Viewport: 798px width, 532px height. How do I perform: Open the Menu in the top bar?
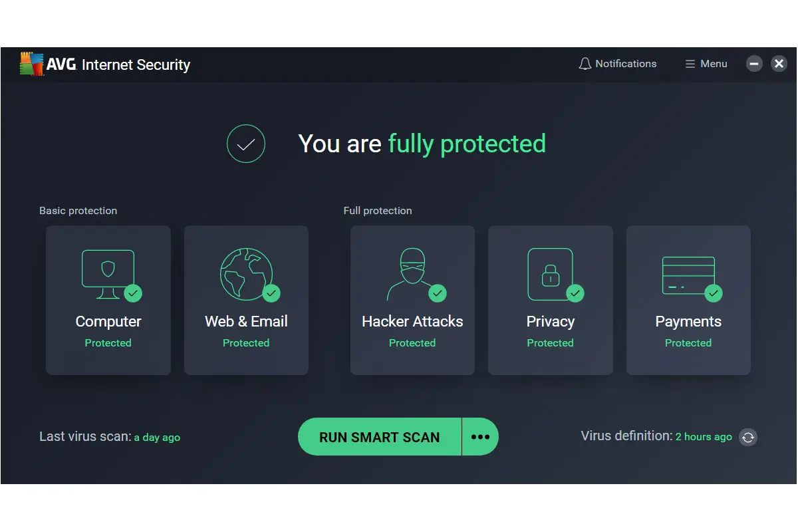706,63
